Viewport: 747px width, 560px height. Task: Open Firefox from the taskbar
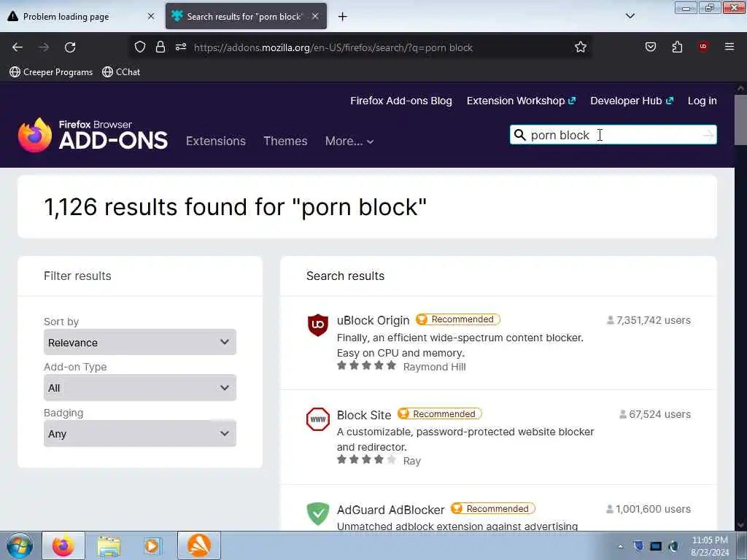(63, 545)
